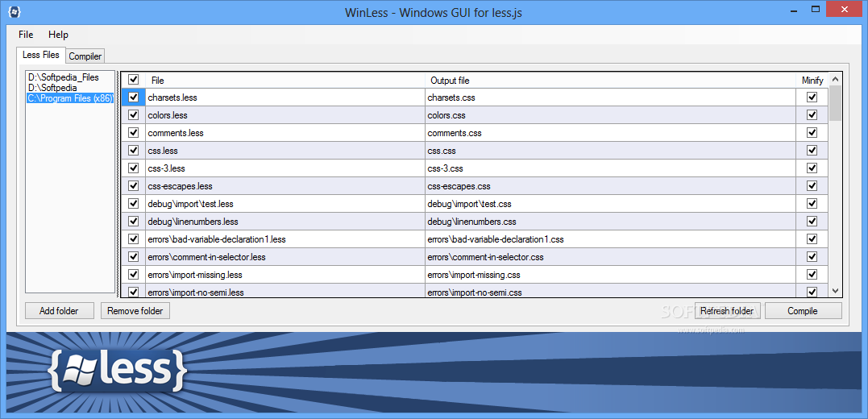Switch to the Less Files tab
This screenshot has height=419, width=868.
coord(41,55)
